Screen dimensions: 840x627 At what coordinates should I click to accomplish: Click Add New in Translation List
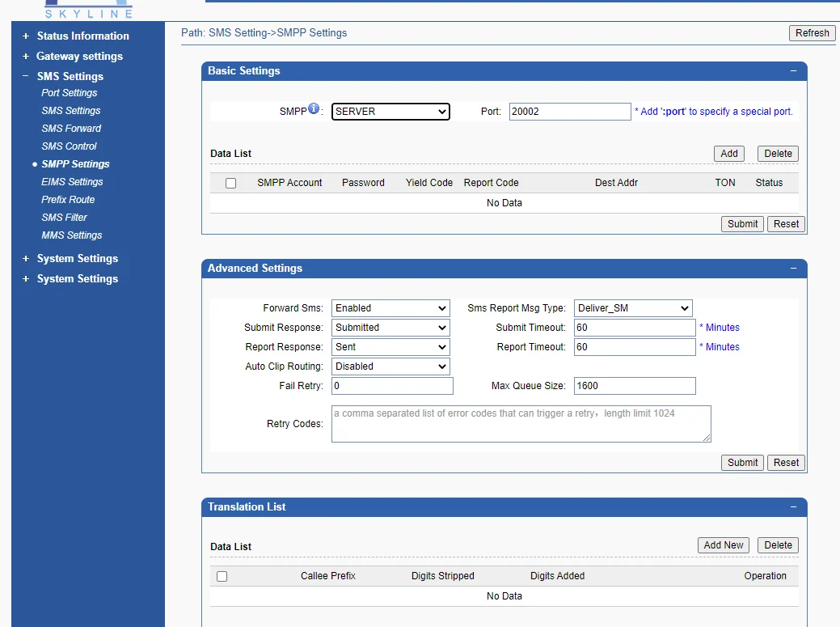(723, 545)
